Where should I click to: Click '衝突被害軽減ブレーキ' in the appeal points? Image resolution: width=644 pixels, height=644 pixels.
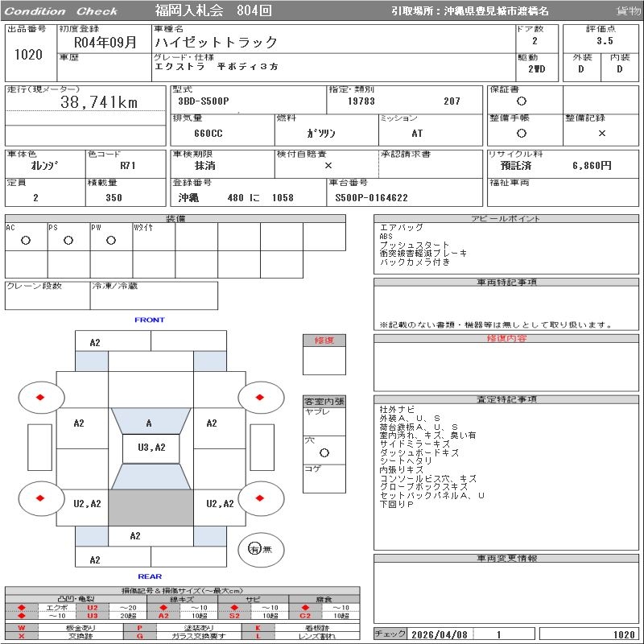(423, 254)
